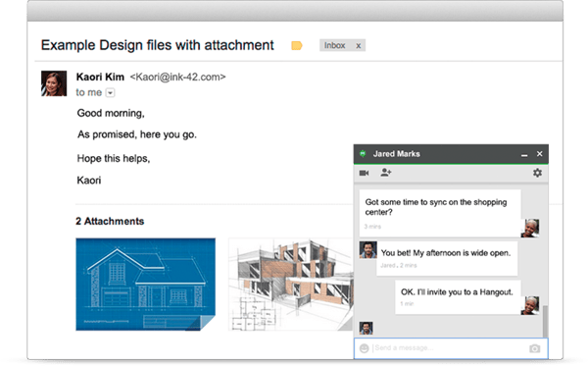
Task: Click the yellow importance label marker
Action: click(x=297, y=45)
